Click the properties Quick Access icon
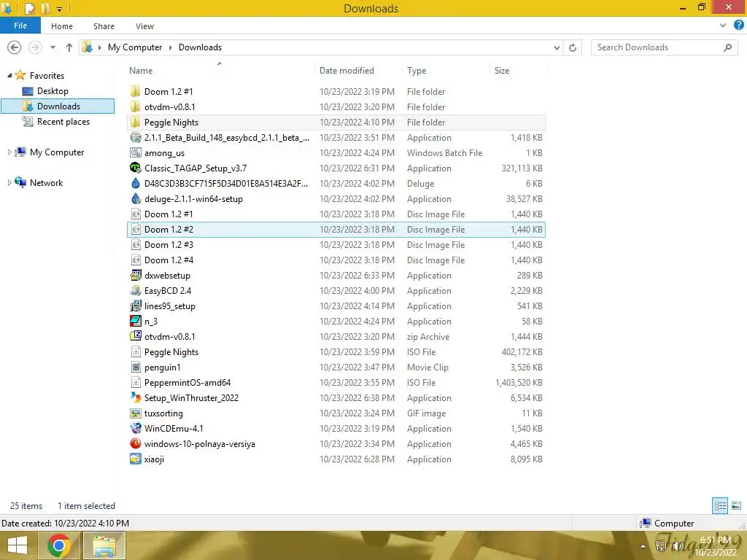This screenshot has width=747, height=560. click(x=29, y=9)
